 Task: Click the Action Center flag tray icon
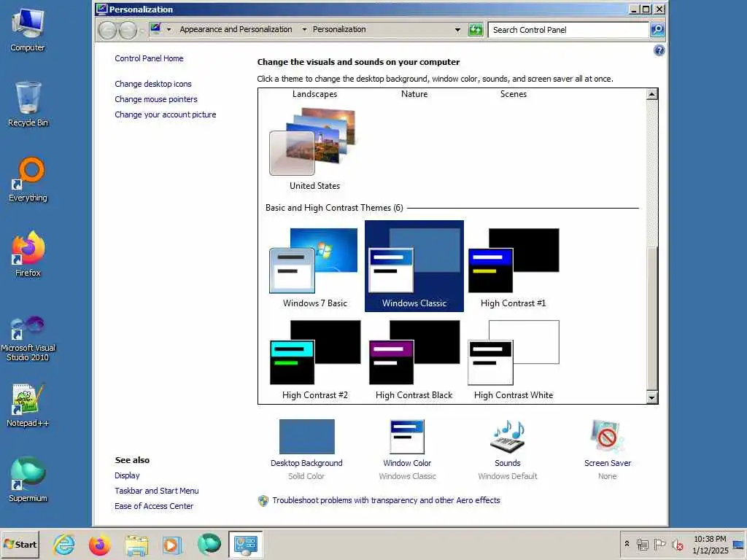point(659,544)
